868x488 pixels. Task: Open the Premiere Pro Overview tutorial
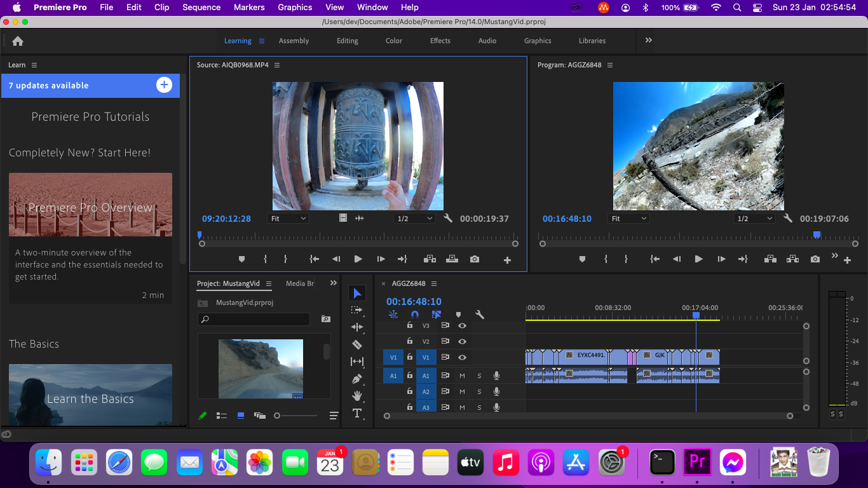tap(90, 205)
